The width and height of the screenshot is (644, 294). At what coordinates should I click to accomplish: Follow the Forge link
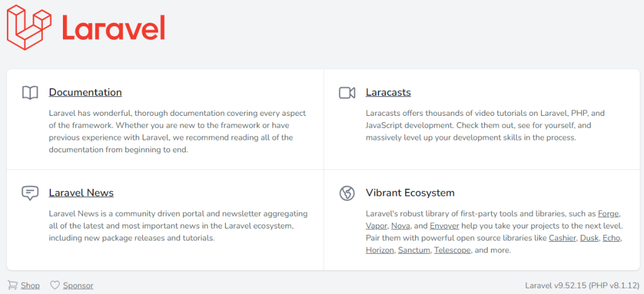[608, 213]
